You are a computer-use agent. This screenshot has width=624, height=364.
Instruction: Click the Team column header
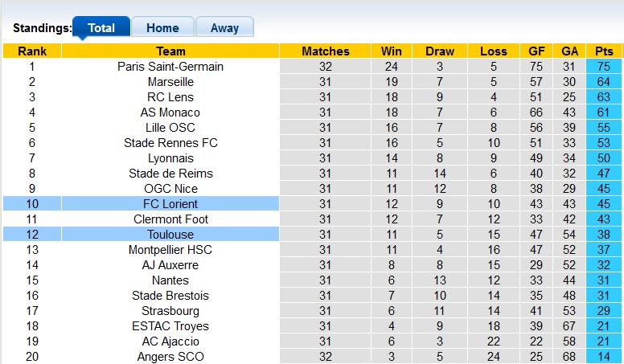point(170,51)
